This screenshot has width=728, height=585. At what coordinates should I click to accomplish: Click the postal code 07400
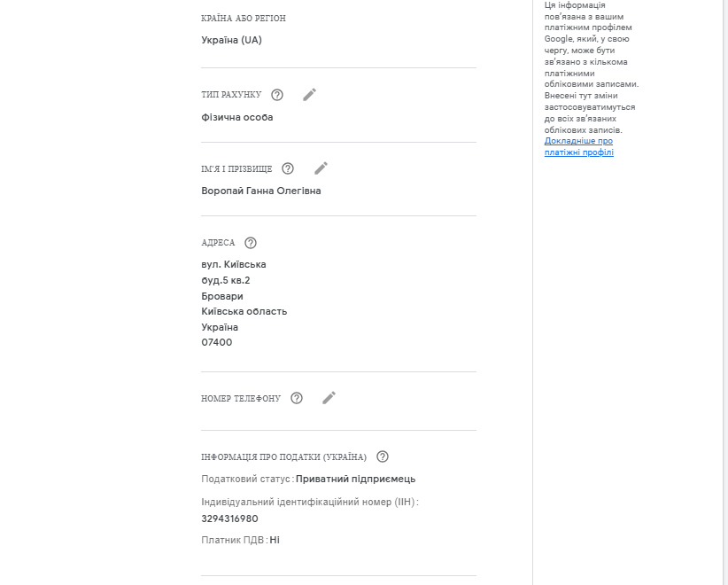(x=217, y=342)
